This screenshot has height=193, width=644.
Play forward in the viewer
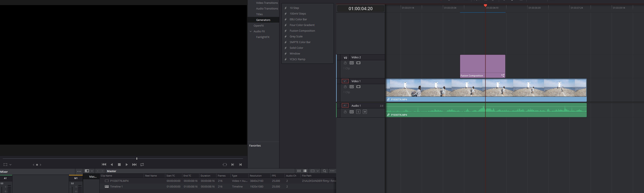pos(127,164)
